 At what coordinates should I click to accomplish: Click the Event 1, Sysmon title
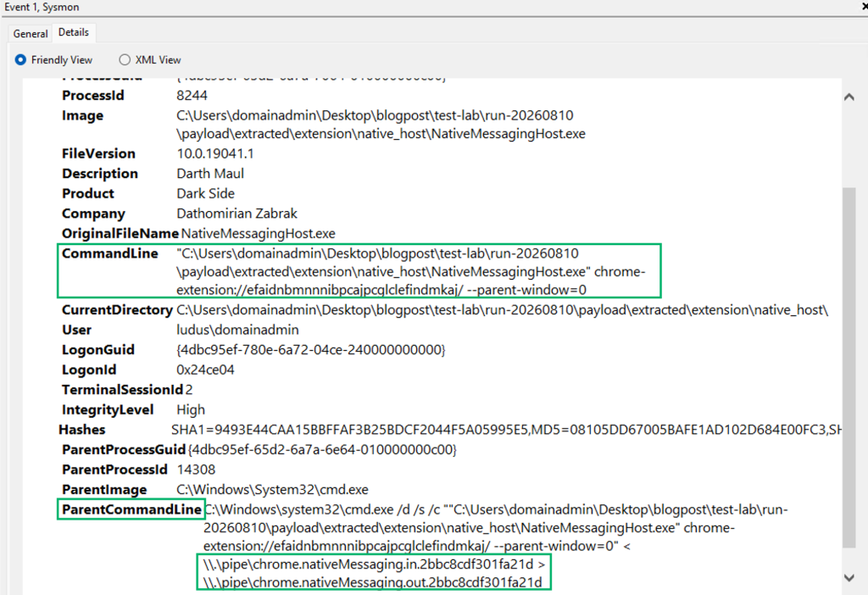[x=42, y=7]
